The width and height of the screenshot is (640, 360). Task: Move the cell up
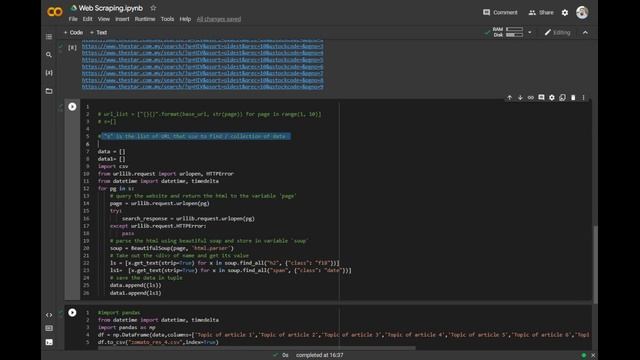point(509,98)
